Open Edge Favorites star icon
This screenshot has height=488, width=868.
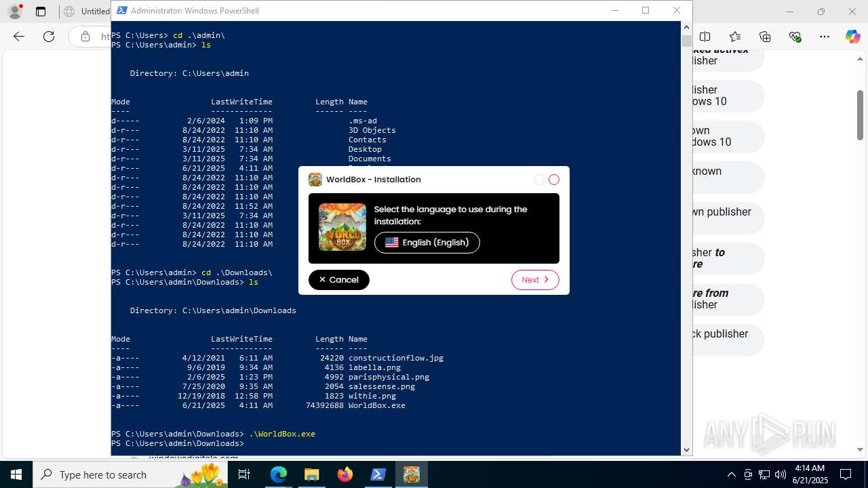pyautogui.click(x=735, y=37)
